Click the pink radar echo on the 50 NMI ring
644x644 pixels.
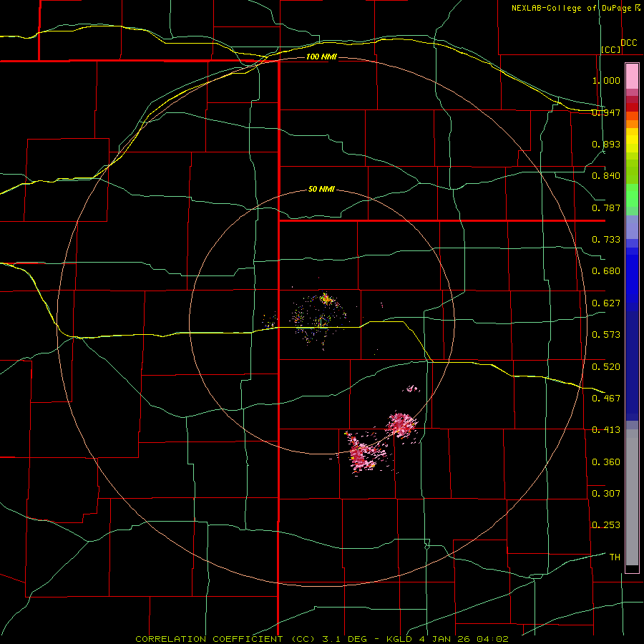coord(401,425)
